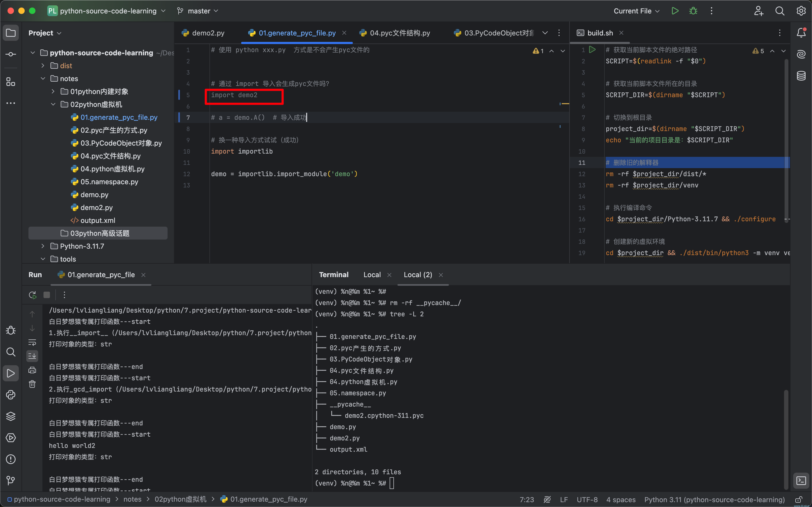Click the master branch button
This screenshot has height=507, width=812.
point(198,11)
